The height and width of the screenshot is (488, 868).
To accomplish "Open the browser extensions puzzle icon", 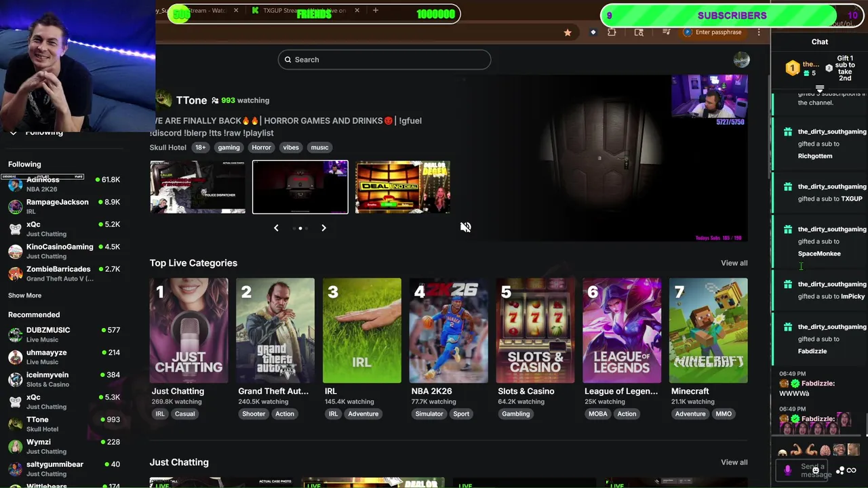I will click(612, 33).
